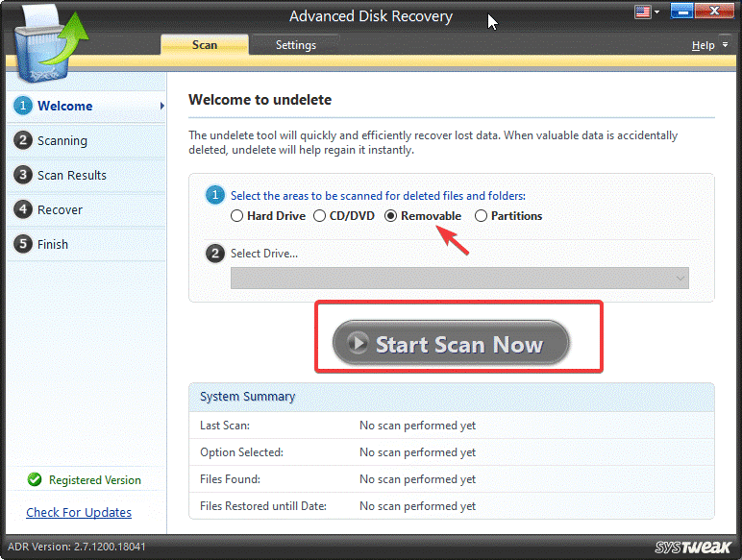
Task: Click the US flag language icon
Action: pyautogui.click(x=642, y=12)
